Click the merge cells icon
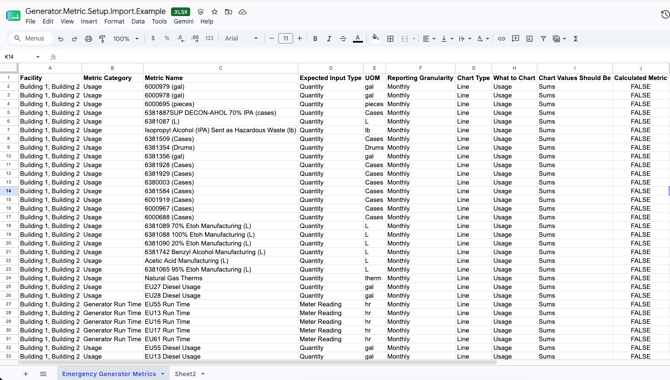Image resolution: width=670 pixels, height=380 pixels. click(405, 38)
